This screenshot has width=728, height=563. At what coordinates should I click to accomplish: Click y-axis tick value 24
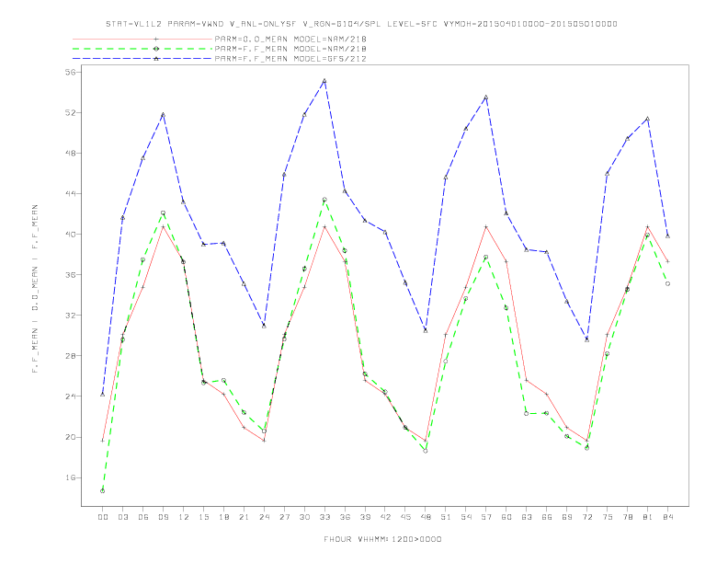(x=70, y=396)
